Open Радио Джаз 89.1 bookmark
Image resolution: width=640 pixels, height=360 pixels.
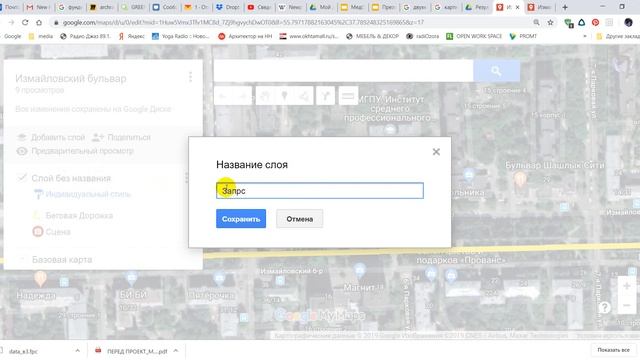coord(85,36)
